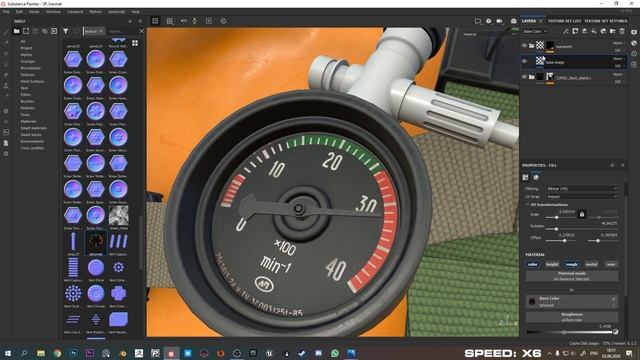Screen dimensions: 640x360
Task: Select the Smart materials category in the Shelf
Action: tap(33, 128)
